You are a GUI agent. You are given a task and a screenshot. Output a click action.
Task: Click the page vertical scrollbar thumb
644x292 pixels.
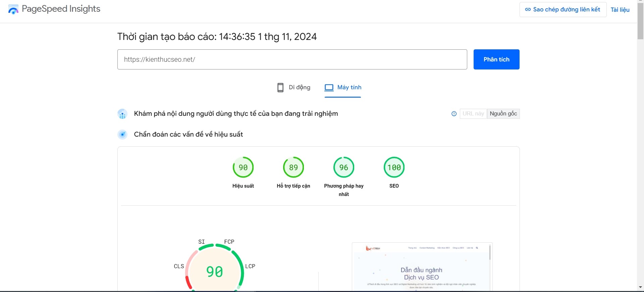[640, 21]
